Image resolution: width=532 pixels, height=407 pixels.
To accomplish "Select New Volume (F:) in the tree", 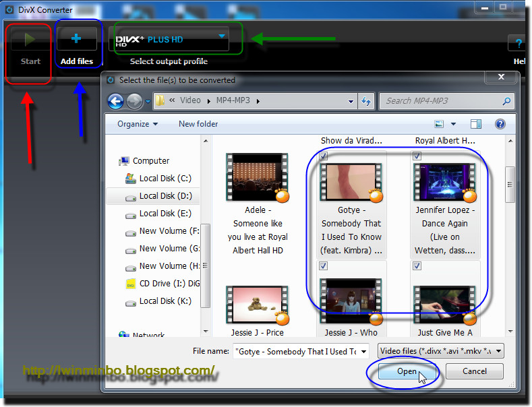I will (169, 231).
